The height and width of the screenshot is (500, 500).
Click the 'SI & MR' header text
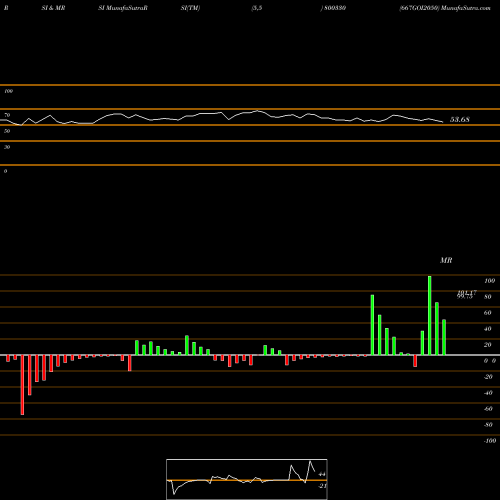(x=53, y=8)
